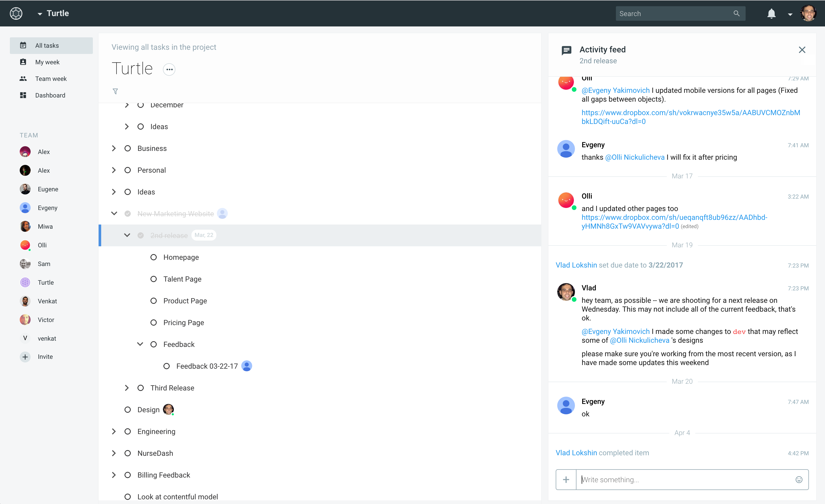Switch to My week view
This screenshot has height=504, width=825.
[x=47, y=62]
